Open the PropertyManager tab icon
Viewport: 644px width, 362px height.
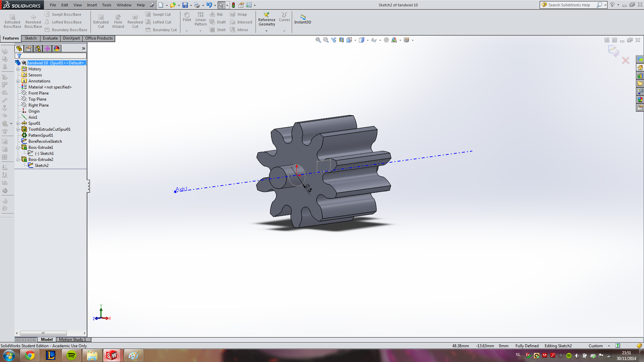29,49
